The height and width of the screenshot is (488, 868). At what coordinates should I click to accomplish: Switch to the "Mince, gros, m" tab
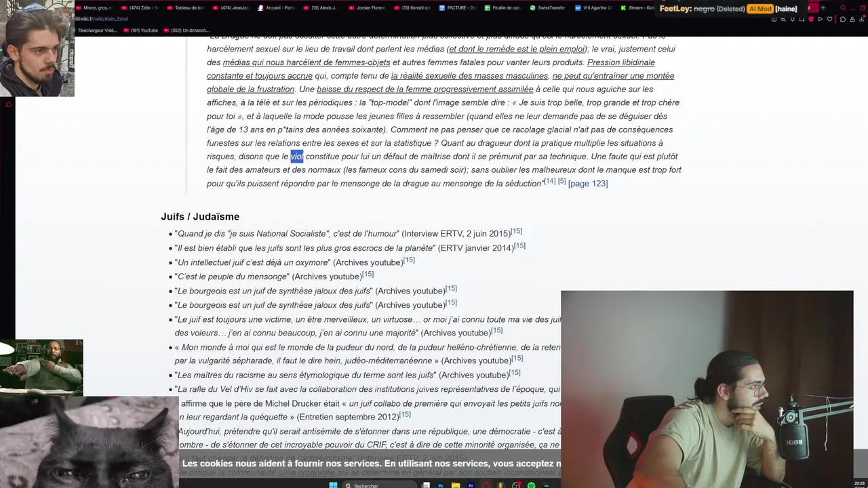pyautogui.click(x=94, y=8)
